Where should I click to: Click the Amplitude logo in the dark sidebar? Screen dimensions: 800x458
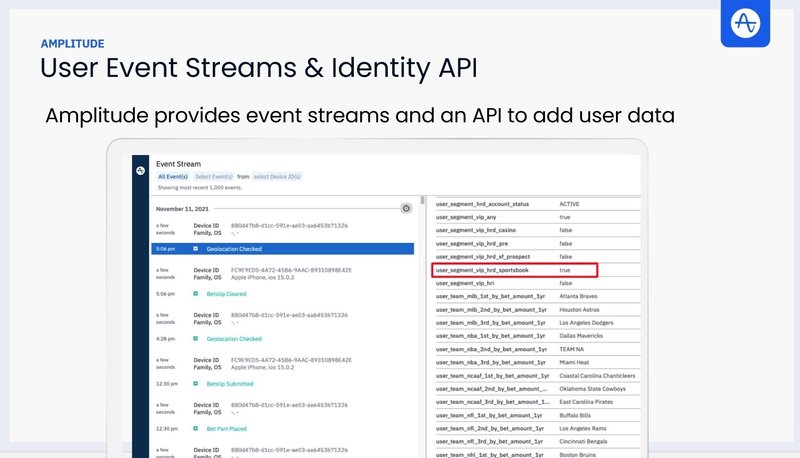point(140,171)
